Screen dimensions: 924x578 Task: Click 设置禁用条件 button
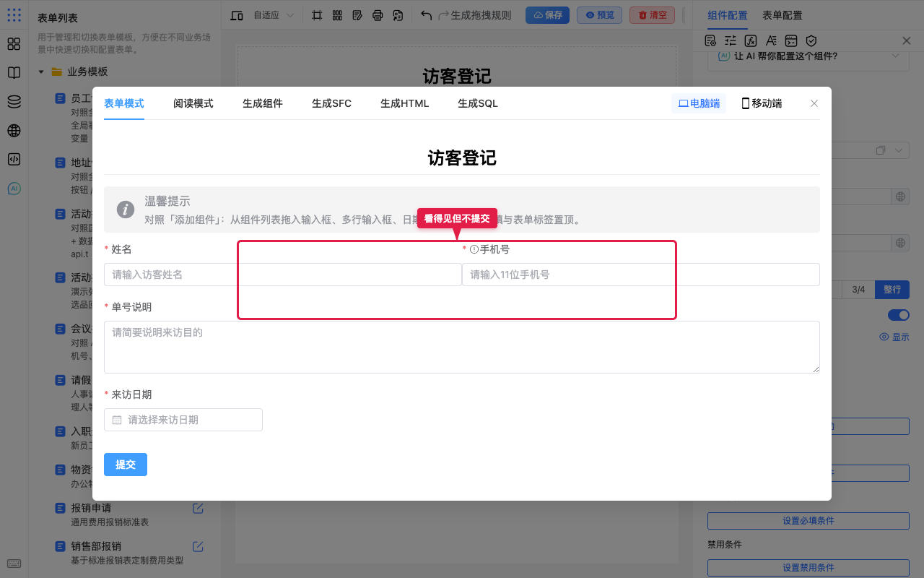click(x=808, y=567)
